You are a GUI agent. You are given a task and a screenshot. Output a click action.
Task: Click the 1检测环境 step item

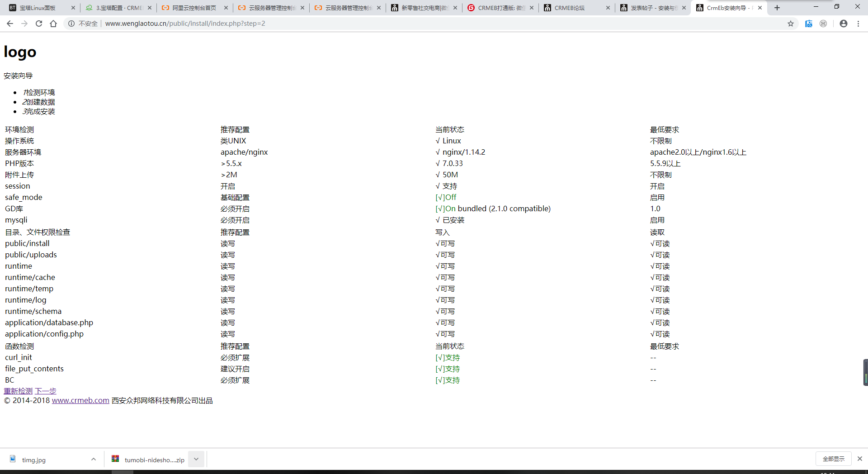pyautogui.click(x=39, y=93)
